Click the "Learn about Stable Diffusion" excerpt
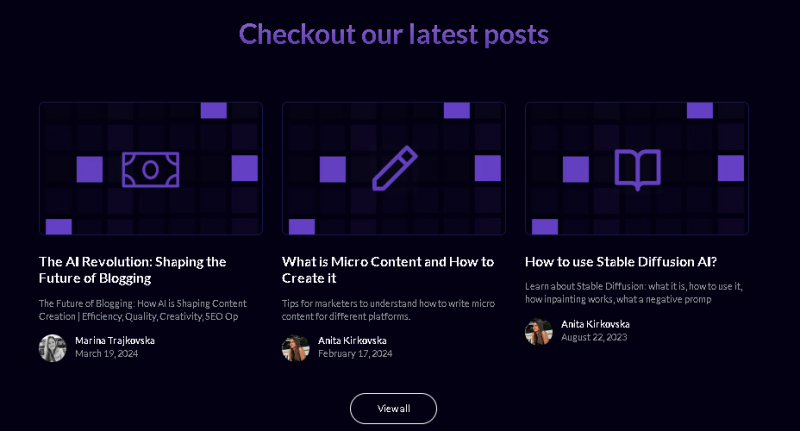Image resolution: width=800 pixels, height=431 pixels. point(633,293)
